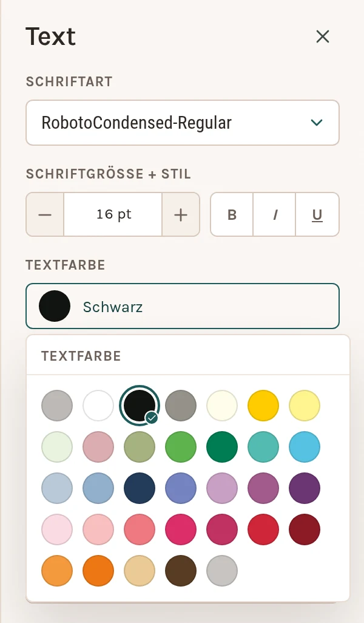Viewport: 364px width, 623px height.
Task: Open the Schwarz text color selector
Action: tap(183, 306)
